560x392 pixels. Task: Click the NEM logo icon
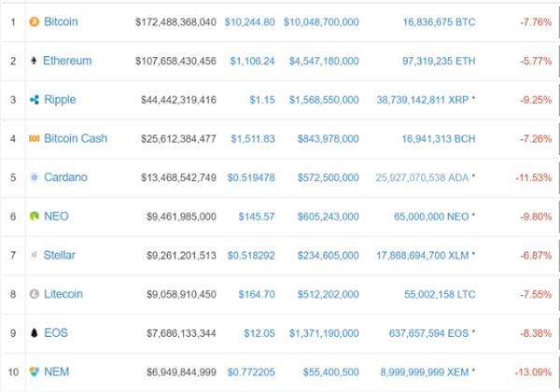35,371
